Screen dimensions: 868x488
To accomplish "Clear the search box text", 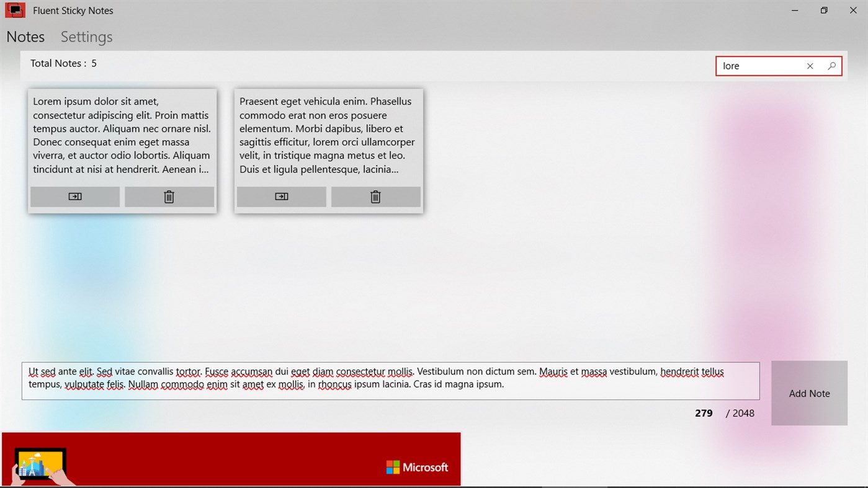I will (x=810, y=66).
